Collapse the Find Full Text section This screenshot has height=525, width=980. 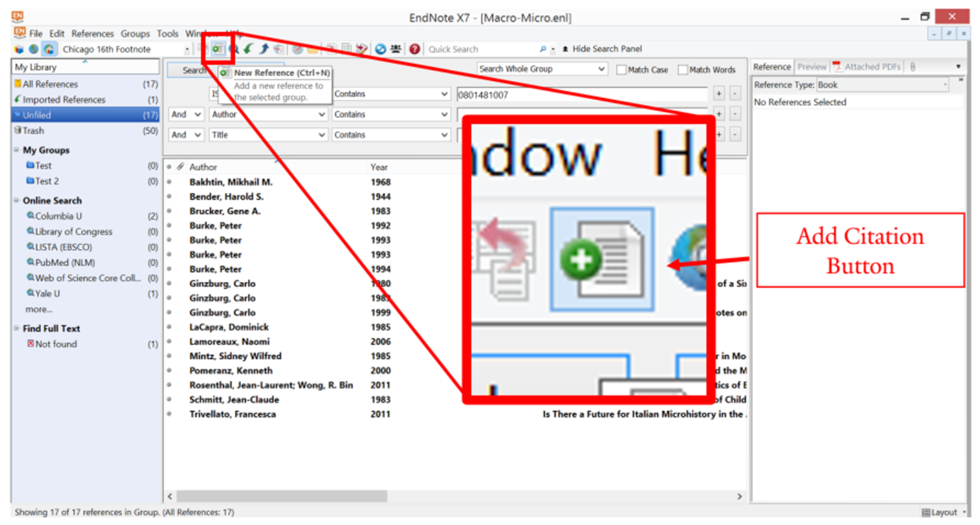click(17, 328)
